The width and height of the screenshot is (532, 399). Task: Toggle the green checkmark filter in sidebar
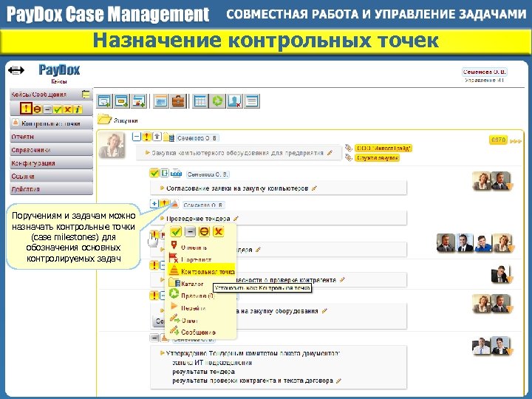pyautogui.click(x=58, y=109)
